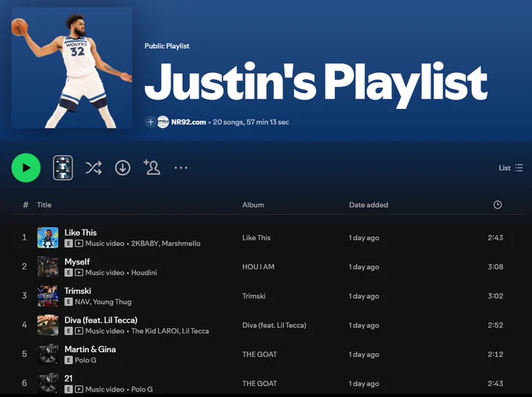Open the NR92.com profile avatar
Screen dimensions: 532x397
(163, 122)
